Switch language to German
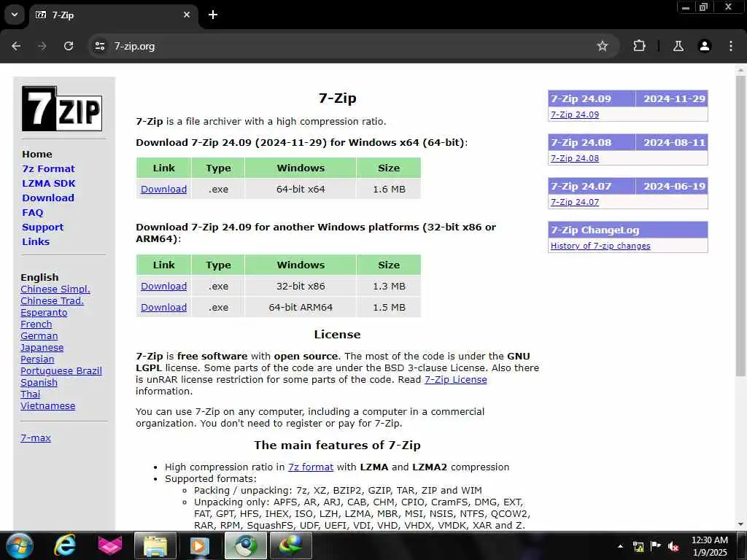Screen dimensions: 747x560 [39, 335]
